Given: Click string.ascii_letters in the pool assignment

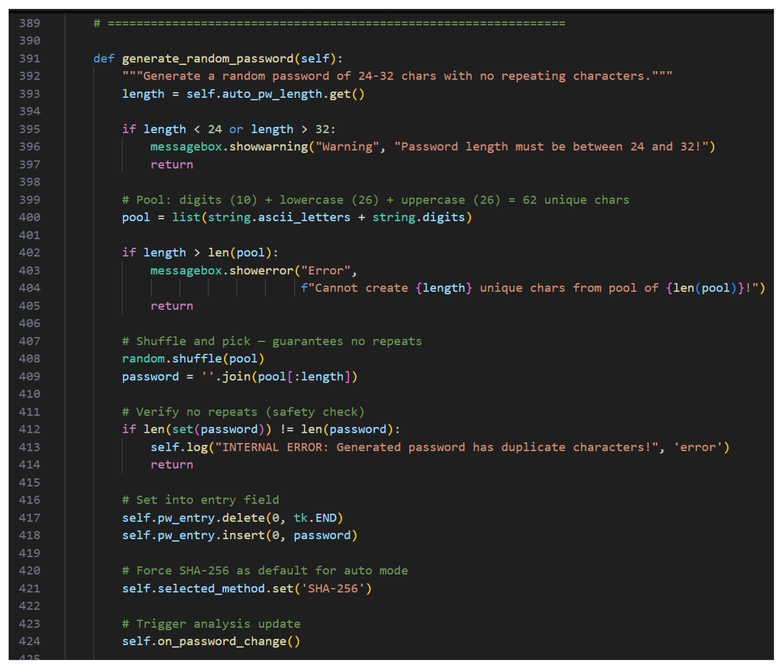Looking at the screenshot, I should point(279,217).
